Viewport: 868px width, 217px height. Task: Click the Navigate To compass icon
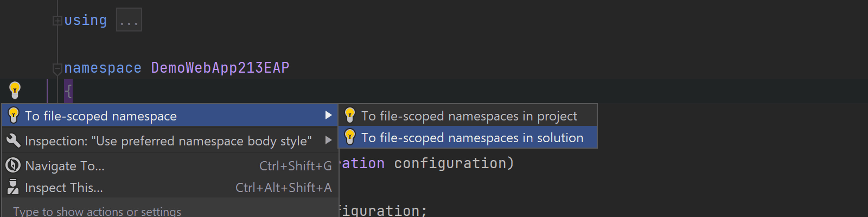point(13,165)
